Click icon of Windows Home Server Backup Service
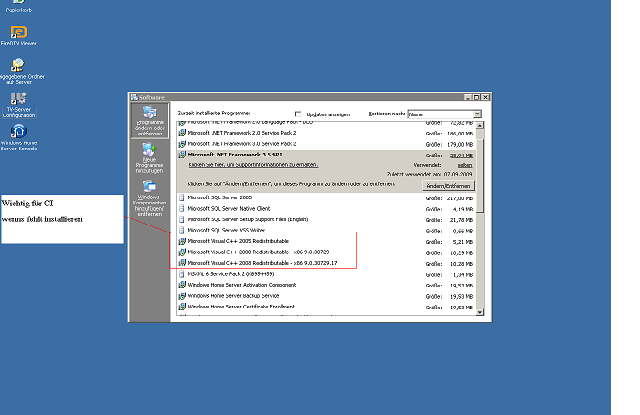Viewport: 640px width, 415px height. 182,296
